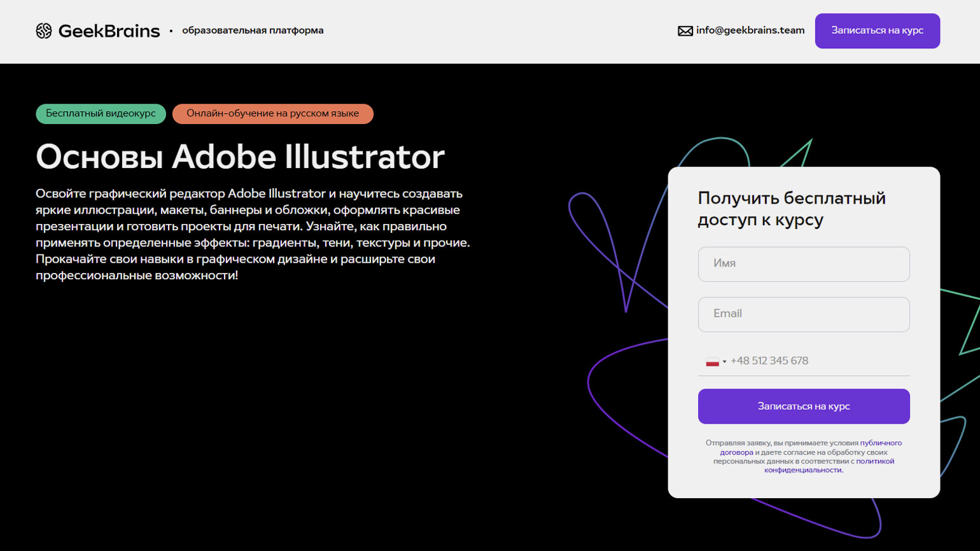Click the 'Онлайн-обучение на русском языке' orange badge
This screenshot has width=980, height=551.
pos(273,114)
